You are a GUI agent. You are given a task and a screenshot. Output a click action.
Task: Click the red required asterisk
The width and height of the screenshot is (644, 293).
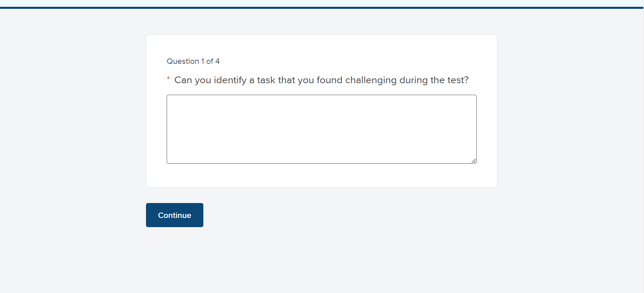tap(168, 79)
